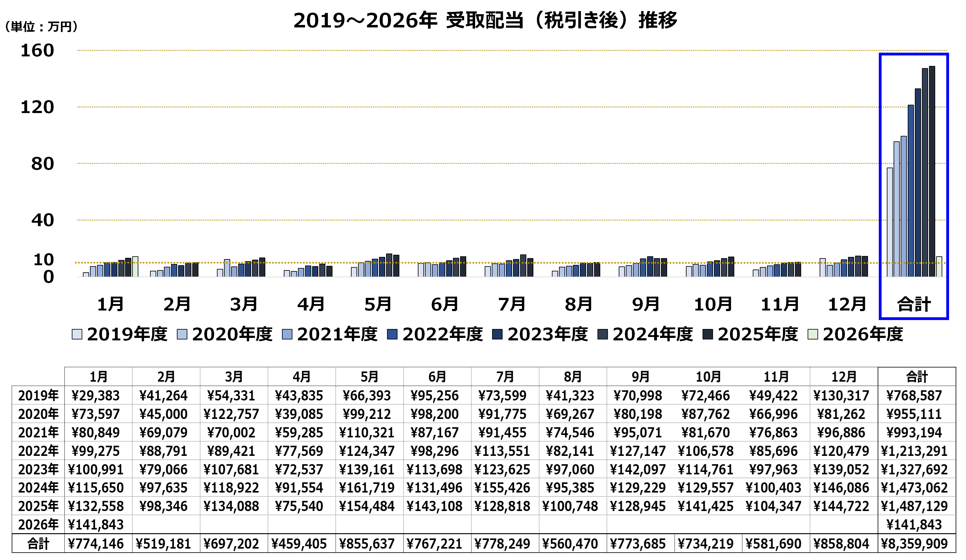Viewport: 966px width, 560px height.
Task: Click the 12月 axis label under chart
Action: click(x=847, y=305)
